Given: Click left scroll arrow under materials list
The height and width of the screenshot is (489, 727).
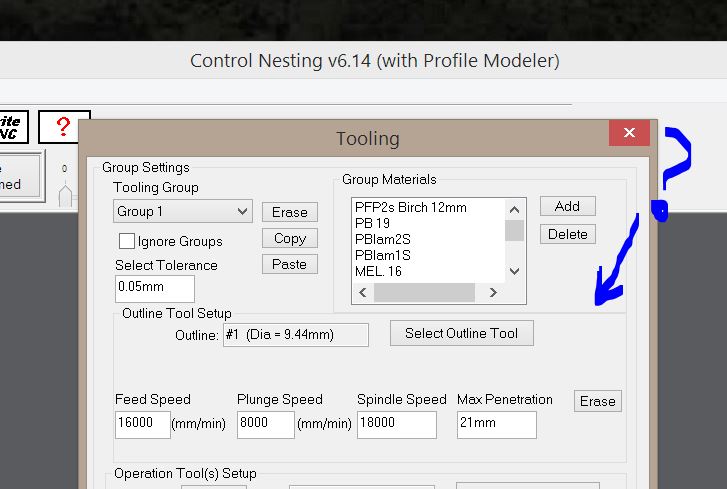Looking at the screenshot, I should pyautogui.click(x=363, y=293).
